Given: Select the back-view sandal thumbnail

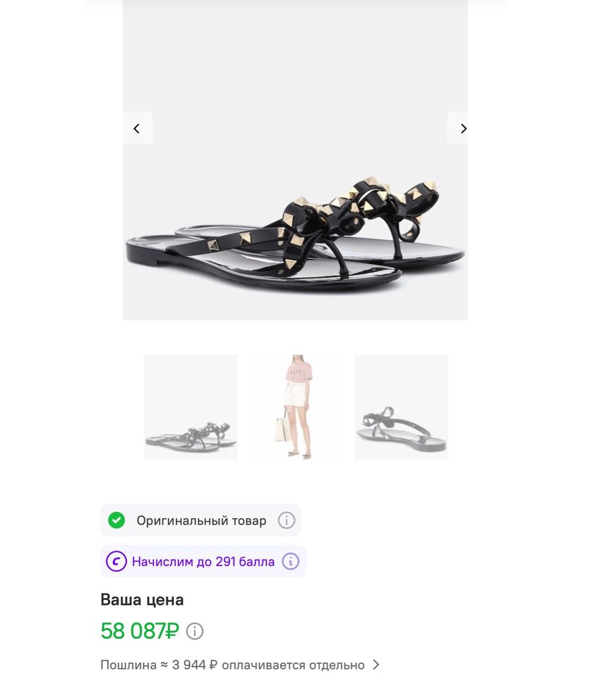Looking at the screenshot, I should click(x=401, y=407).
